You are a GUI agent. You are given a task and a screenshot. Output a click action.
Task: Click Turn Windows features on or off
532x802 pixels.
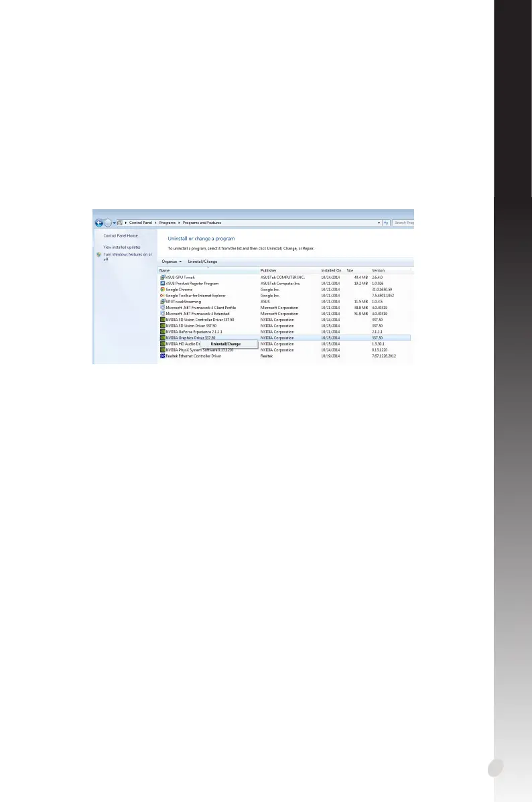(128, 257)
